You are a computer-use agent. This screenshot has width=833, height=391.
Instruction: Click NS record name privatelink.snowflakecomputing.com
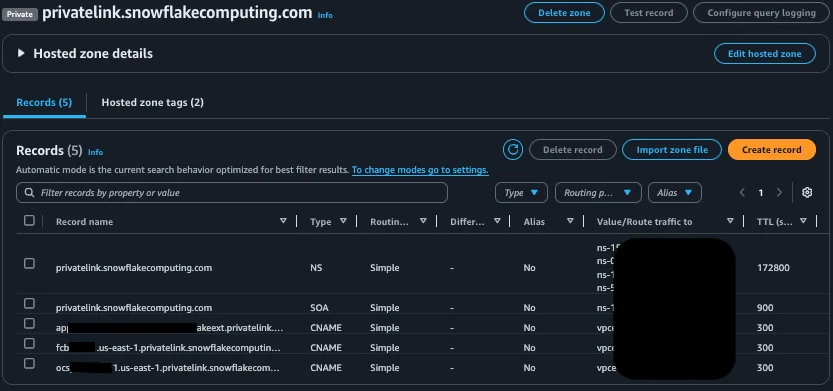pyautogui.click(x=134, y=268)
